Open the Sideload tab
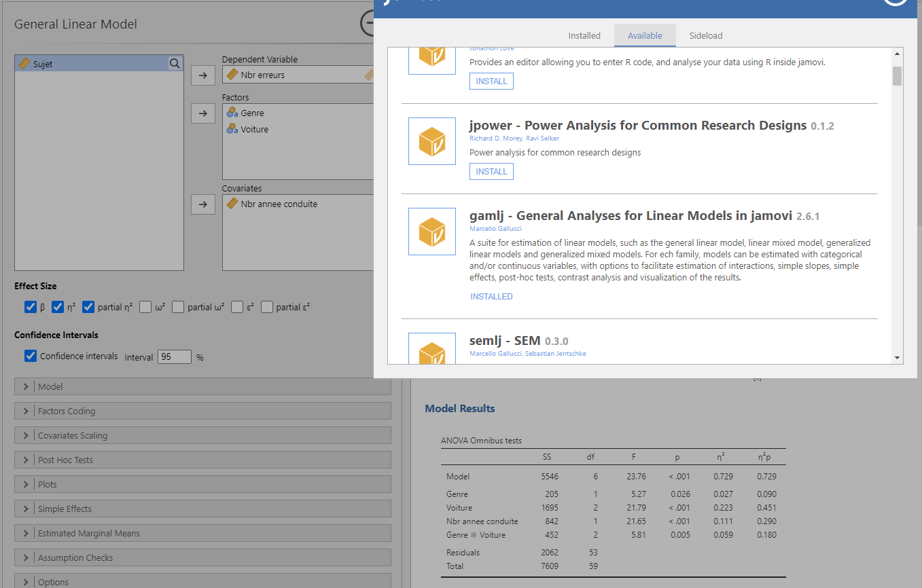The height and width of the screenshot is (588, 922). [706, 35]
